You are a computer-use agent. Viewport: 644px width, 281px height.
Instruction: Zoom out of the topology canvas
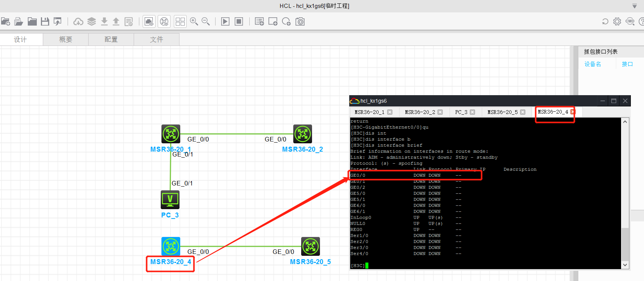tap(205, 21)
